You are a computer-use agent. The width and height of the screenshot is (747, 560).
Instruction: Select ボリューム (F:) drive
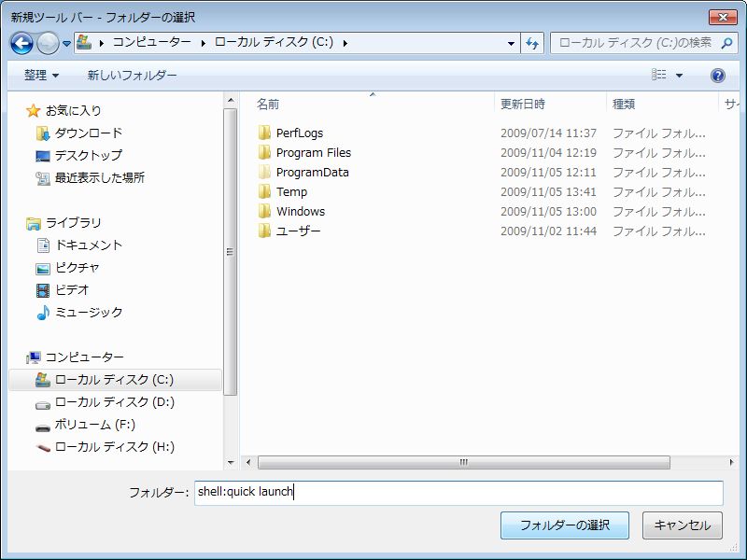coord(94,425)
